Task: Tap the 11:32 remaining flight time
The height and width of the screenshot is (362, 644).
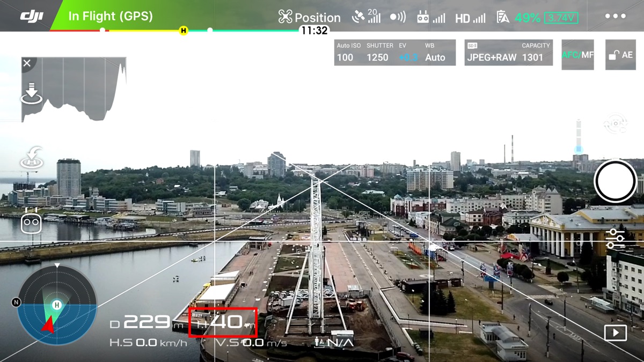Action: tap(314, 31)
